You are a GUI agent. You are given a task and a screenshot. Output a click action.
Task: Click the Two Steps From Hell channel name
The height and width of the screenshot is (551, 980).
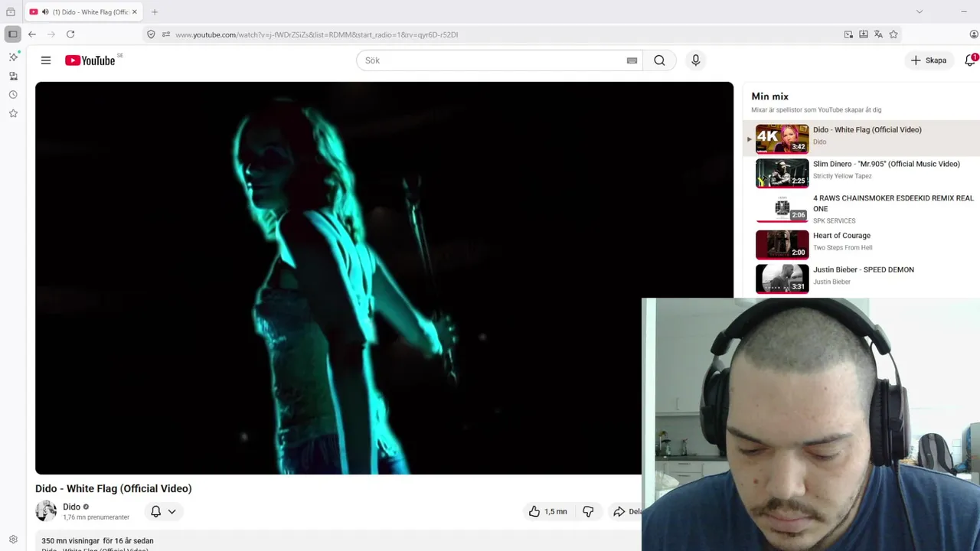(x=842, y=247)
